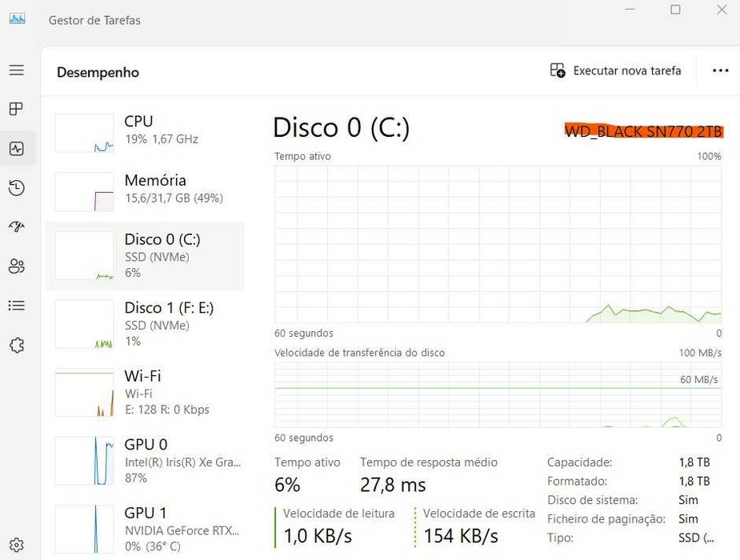
Task: Click the Disco 0 (C:) heading
Action: pos(342,127)
